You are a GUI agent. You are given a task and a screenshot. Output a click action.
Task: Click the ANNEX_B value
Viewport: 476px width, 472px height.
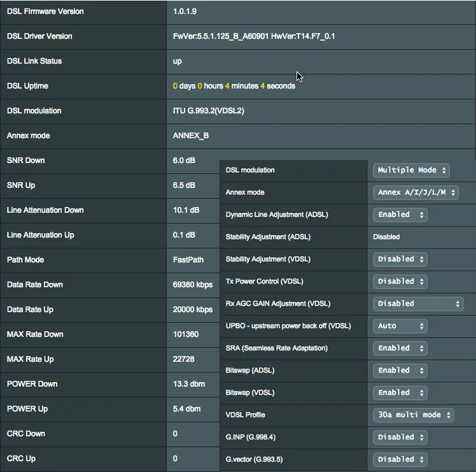[x=191, y=136]
